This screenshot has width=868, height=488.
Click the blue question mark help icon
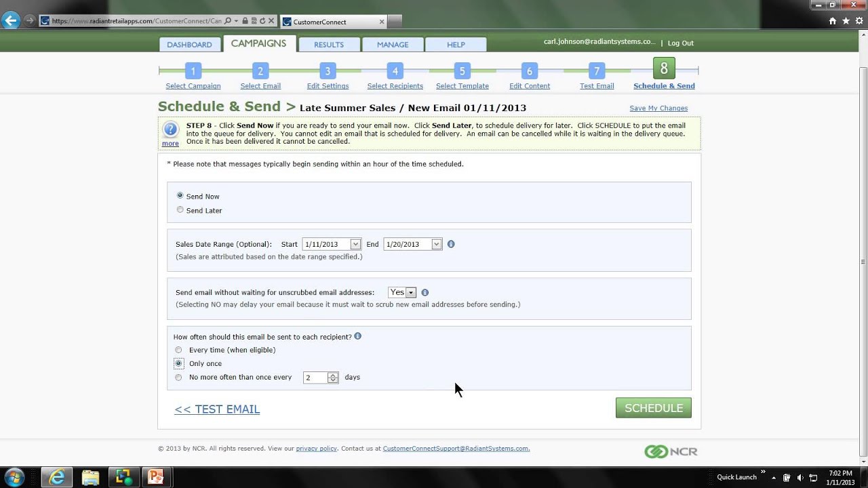170,129
